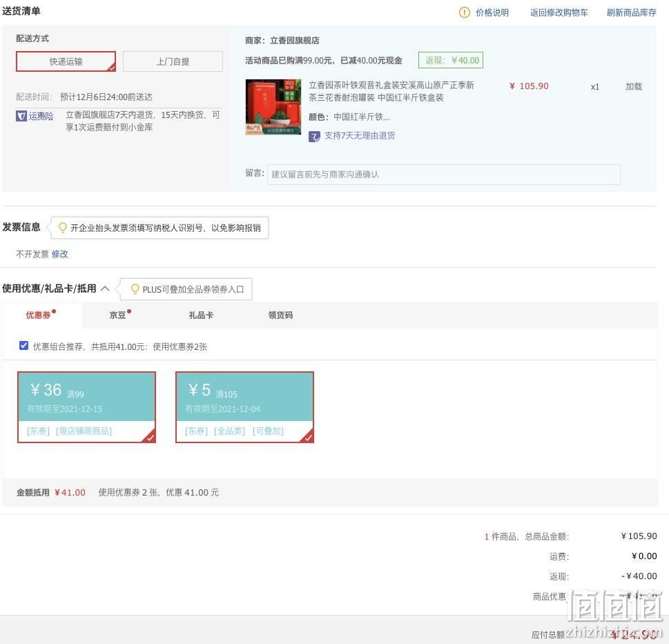Select 快递运输 delivery method
The height and width of the screenshot is (644, 669).
coord(66,61)
